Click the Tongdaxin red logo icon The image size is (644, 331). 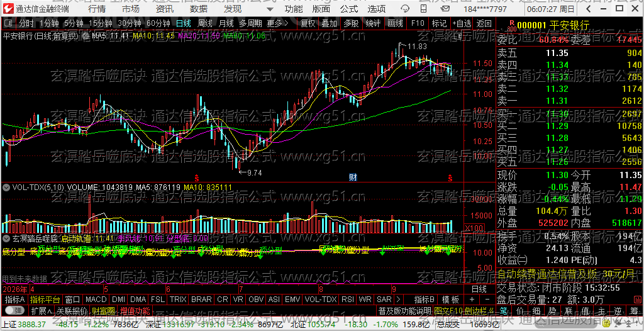tap(9, 9)
